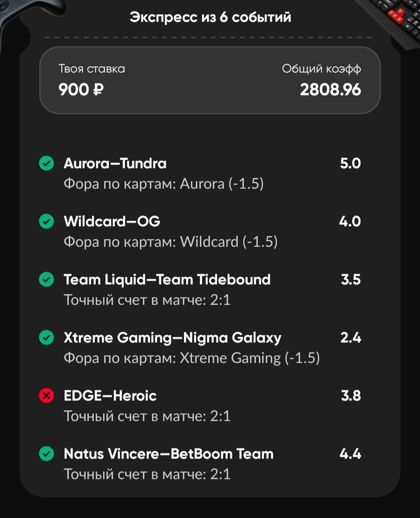
Task: Click the red cross icon beside EDGE—Heroic
Action: pyautogui.click(x=46, y=396)
